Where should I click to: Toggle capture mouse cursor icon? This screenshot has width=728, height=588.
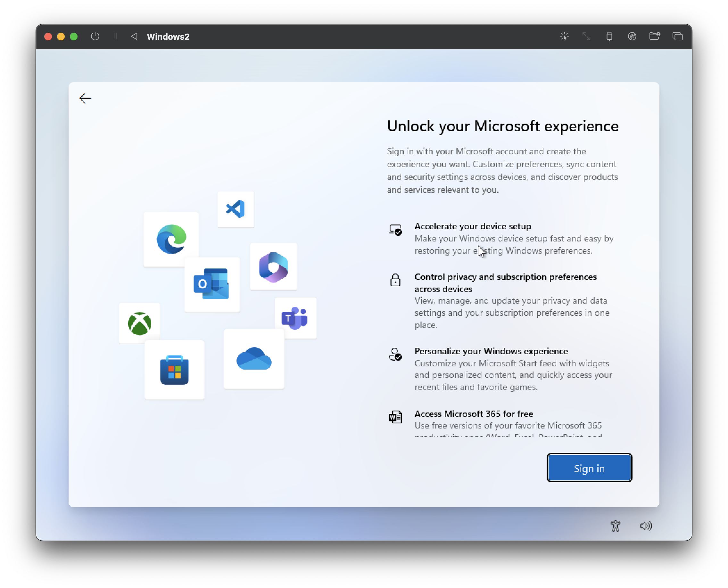click(564, 36)
